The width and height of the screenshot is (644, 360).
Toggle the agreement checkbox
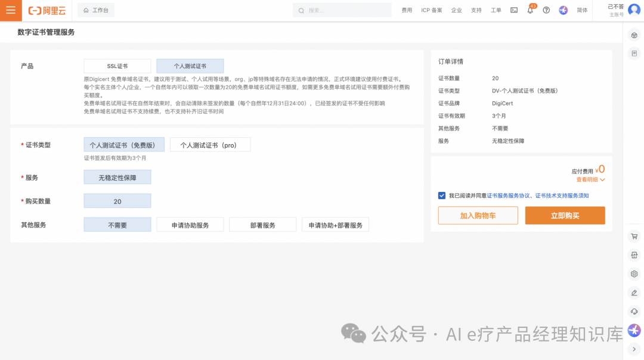(x=441, y=195)
